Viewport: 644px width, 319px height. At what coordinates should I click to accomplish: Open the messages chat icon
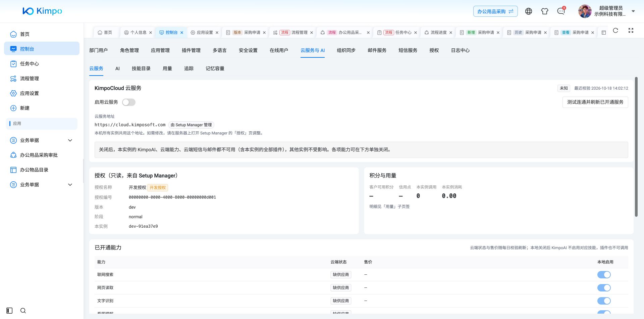pos(561,11)
